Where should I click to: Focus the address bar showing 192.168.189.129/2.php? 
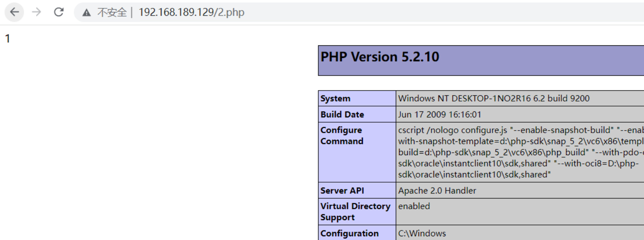[x=191, y=12]
